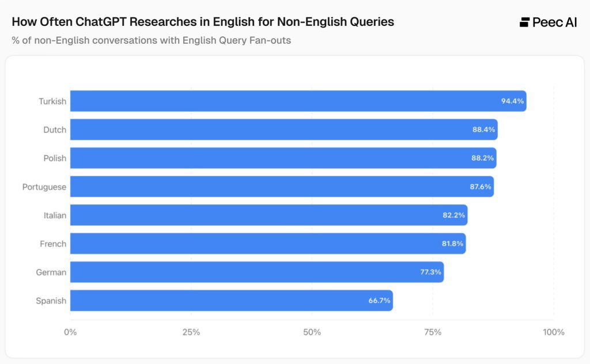590x364 pixels.
Task: Click the Spanish 66.7% bar
Action: pos(232,301)
